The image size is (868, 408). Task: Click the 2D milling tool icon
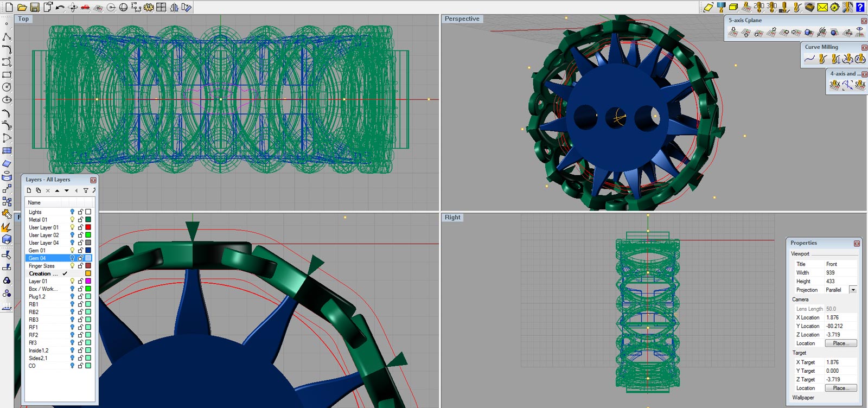click(x=759, y=7)
